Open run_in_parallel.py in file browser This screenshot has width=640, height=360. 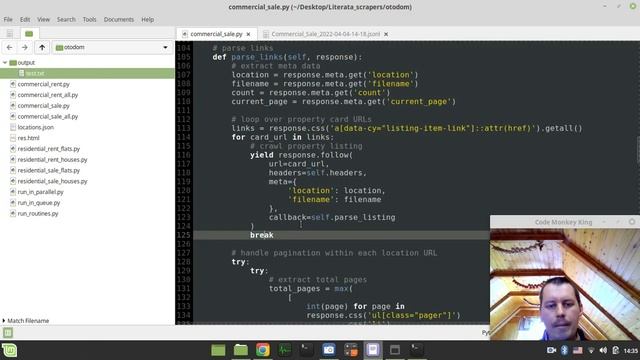tap(40, 192)
